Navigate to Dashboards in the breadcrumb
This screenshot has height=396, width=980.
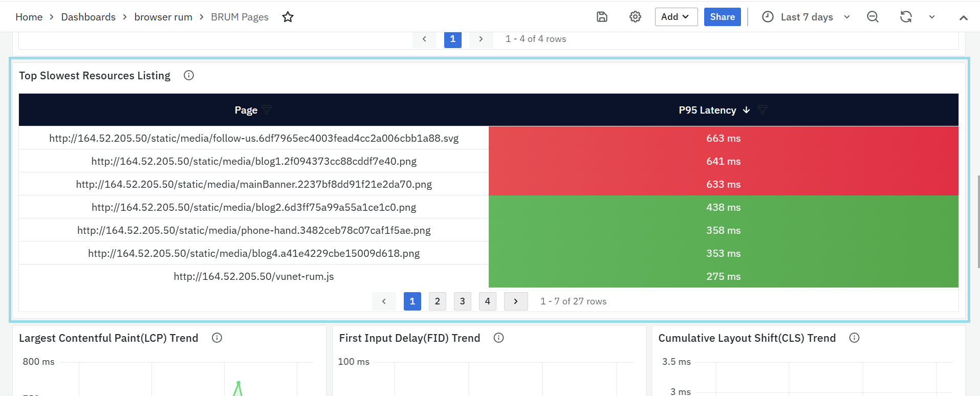[88, 17]
